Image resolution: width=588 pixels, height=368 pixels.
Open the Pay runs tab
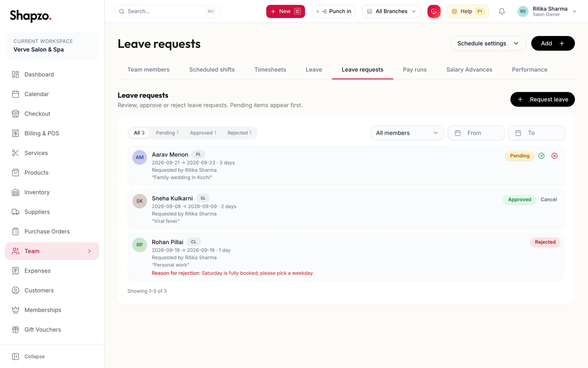[x=415, y=69]
